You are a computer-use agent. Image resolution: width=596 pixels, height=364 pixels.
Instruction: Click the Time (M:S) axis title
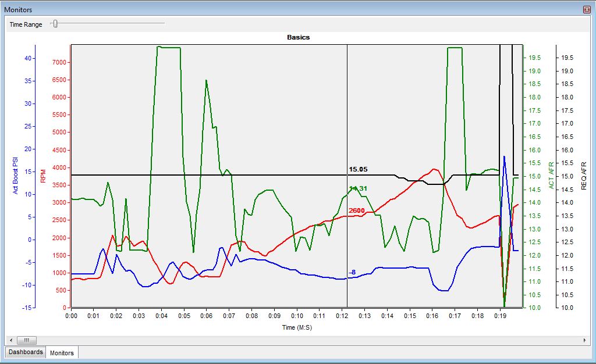297,327
